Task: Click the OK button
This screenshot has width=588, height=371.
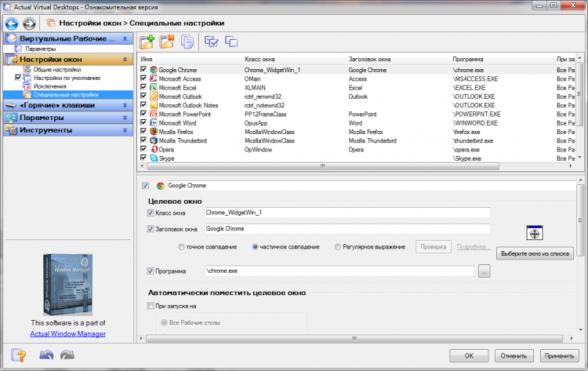Action: click(469, 355)
